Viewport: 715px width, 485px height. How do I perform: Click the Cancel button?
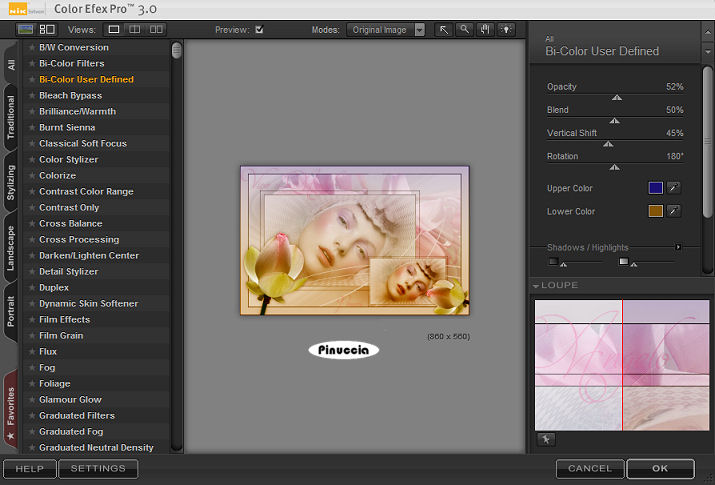tap(589, 468)
